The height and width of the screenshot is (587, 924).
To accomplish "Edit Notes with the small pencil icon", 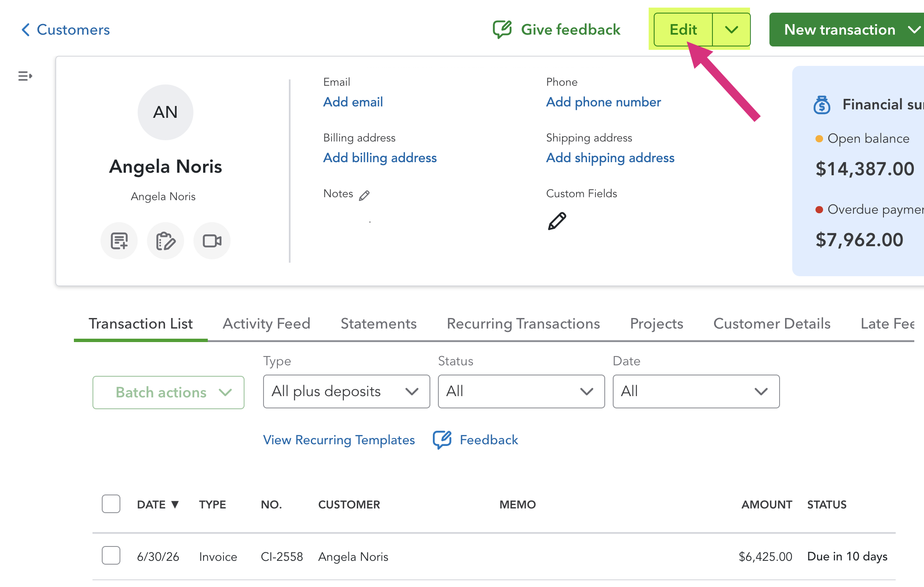I will pos(364,195).
